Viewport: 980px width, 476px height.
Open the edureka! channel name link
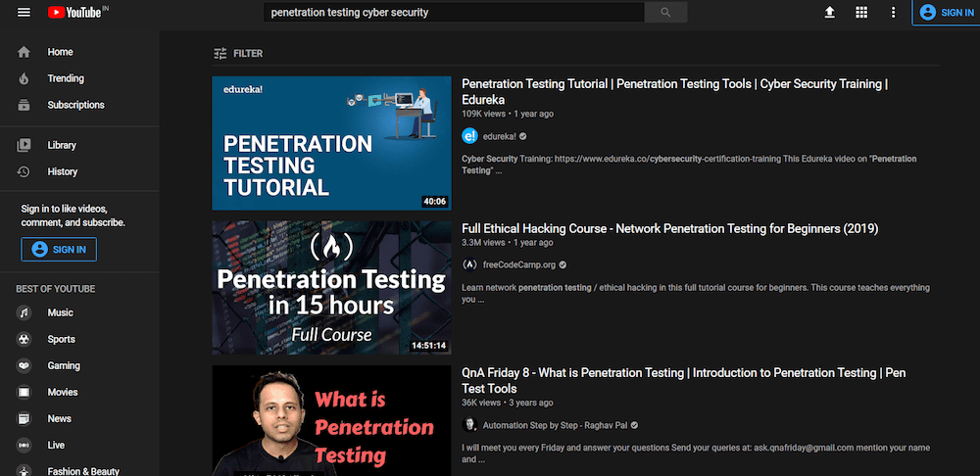point(500,136)
